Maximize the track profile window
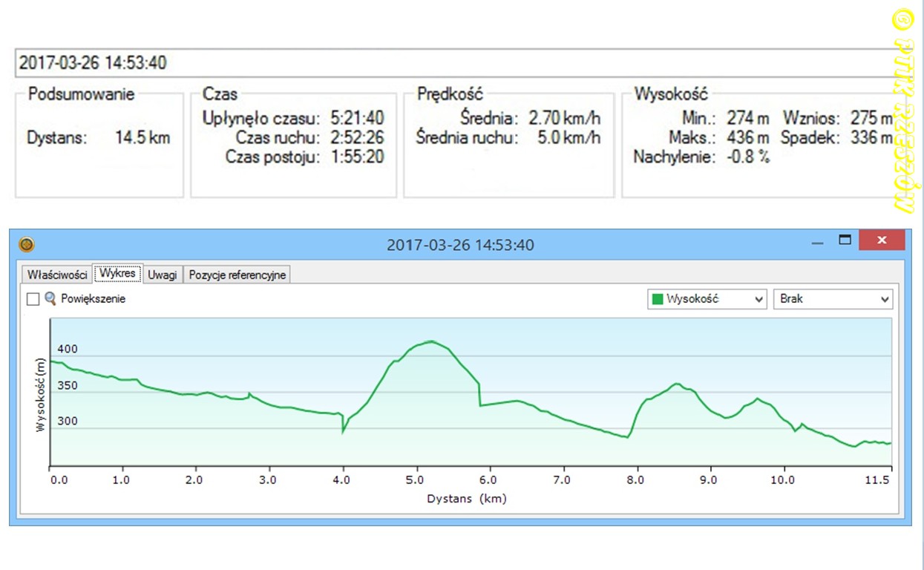This screenshot has width=924, height=570. pos(844,240)
